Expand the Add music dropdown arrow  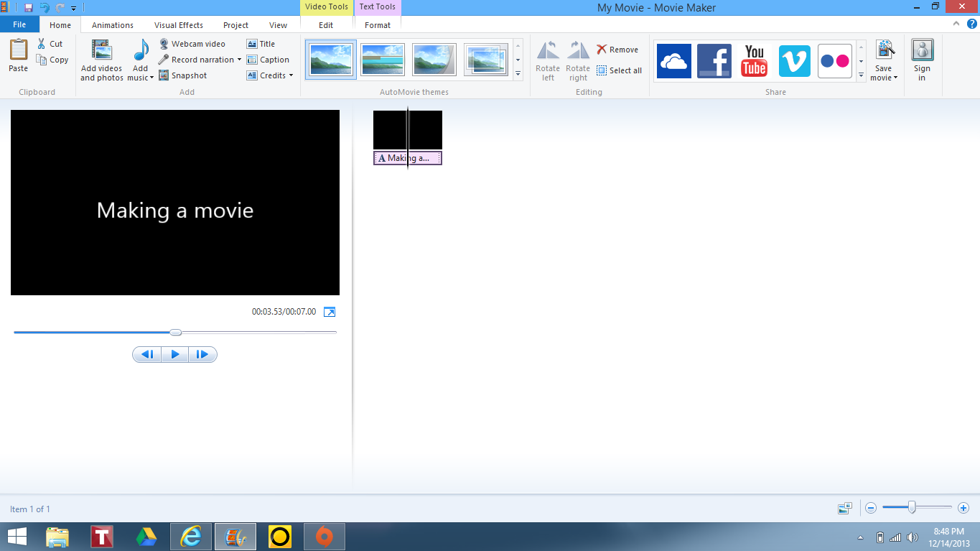click(x=151, y=78)
